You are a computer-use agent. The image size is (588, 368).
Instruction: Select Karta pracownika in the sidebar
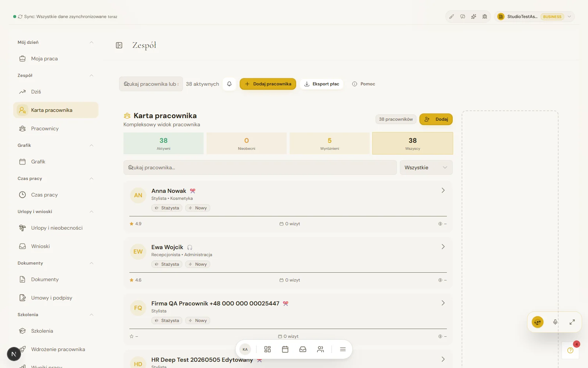[x=56, y=110]
